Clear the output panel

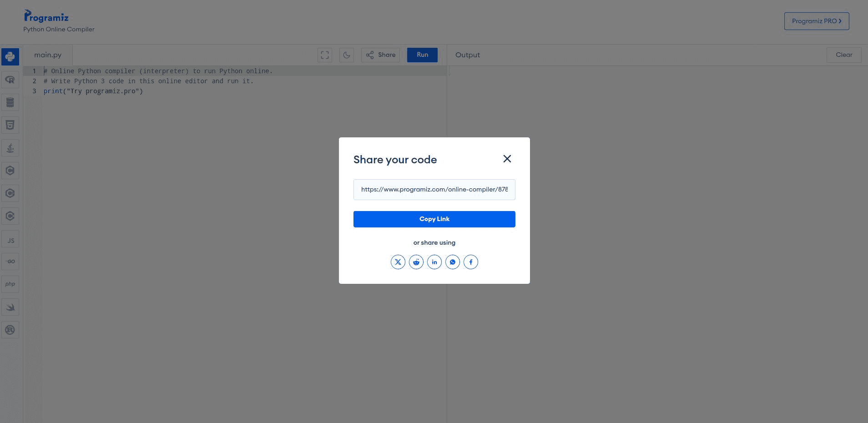(x=844, y=55)
